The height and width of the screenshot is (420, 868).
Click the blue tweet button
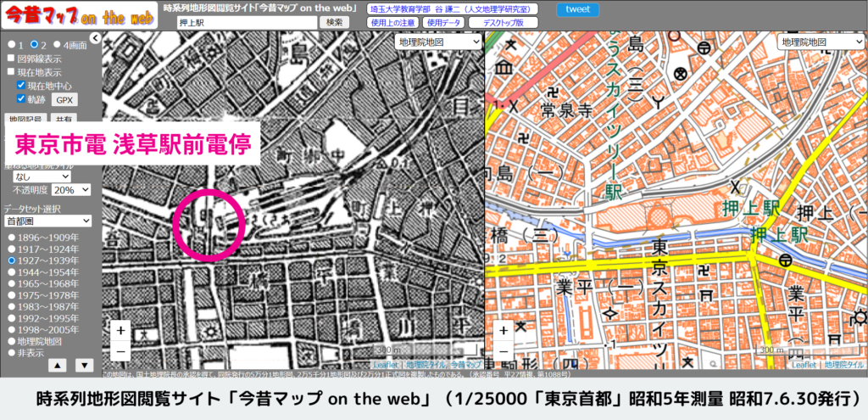pos(577,10)
